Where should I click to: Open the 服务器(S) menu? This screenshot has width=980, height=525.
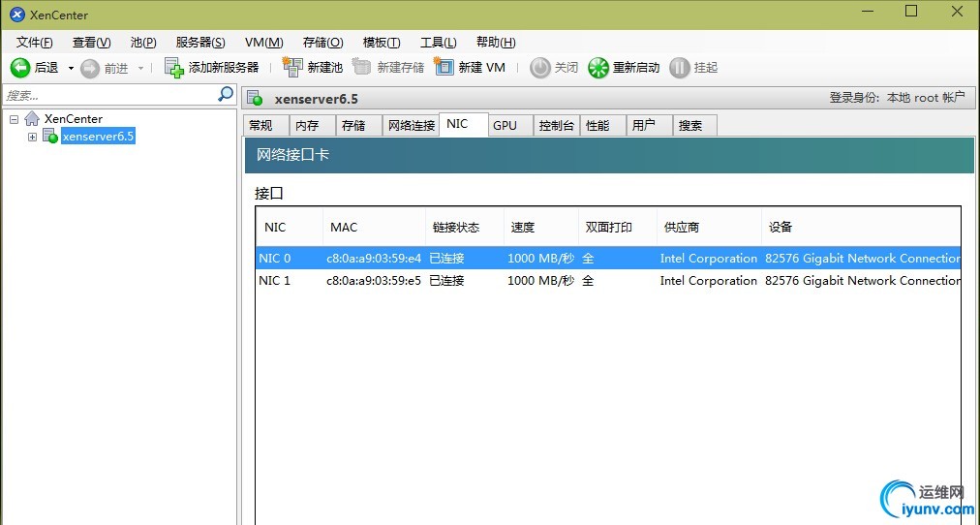pos(200,42)
